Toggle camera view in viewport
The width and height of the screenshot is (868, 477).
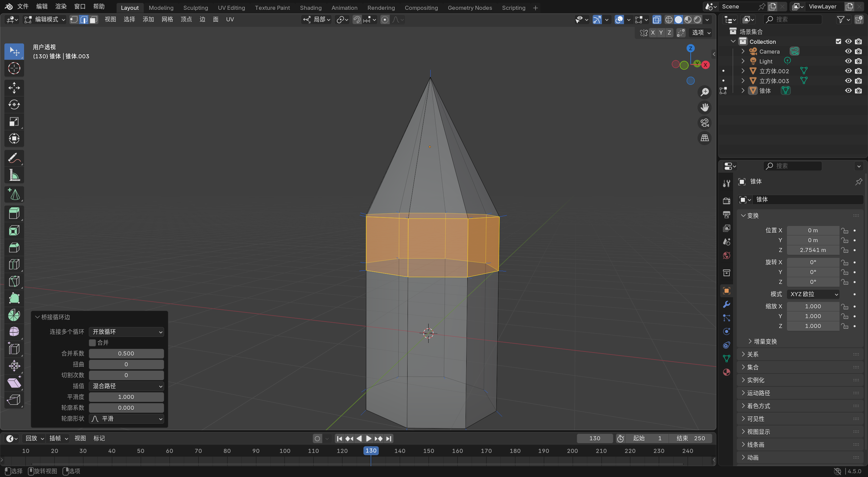(705, 122)
